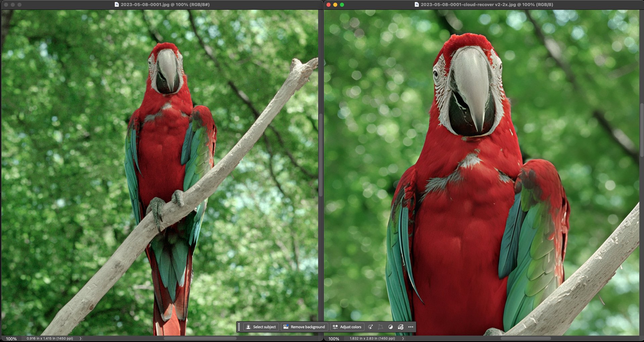The image size is (644, 342).
Task: Click the left window's 100% zoom field
Action: tap(11, 339)
